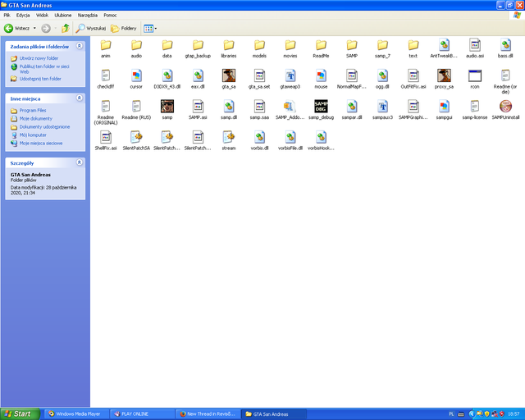Select the audio folder icon
The width and height of the screenshot is (525, 420).
click(x=136, y=45)
